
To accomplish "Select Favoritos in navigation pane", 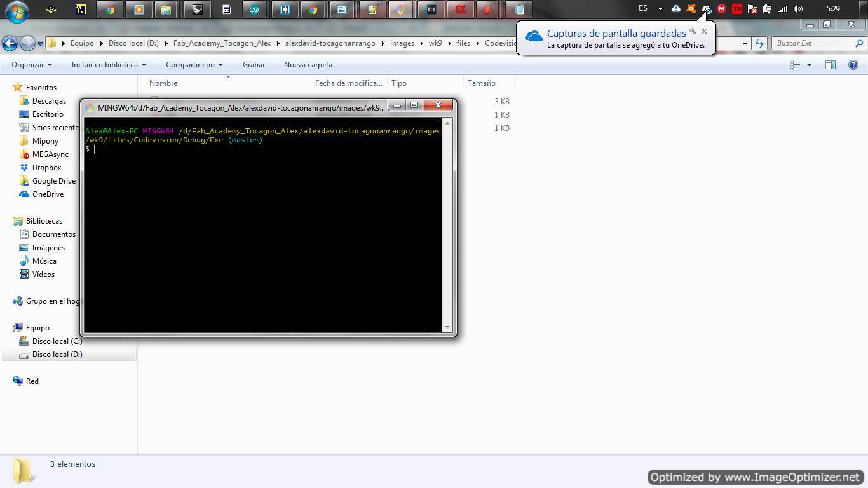I will click(x=41, y=88).
